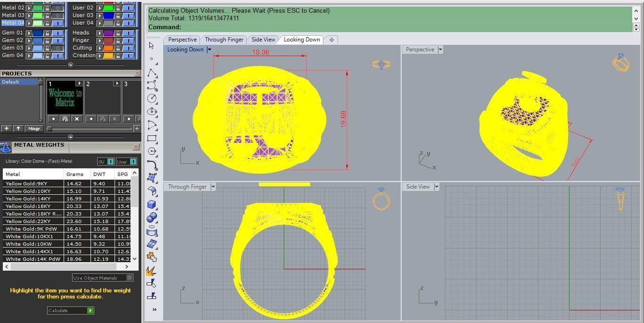Open Looking Down viewport dropdown menu
The image size is (644, 323).
[x=209, y=50]
